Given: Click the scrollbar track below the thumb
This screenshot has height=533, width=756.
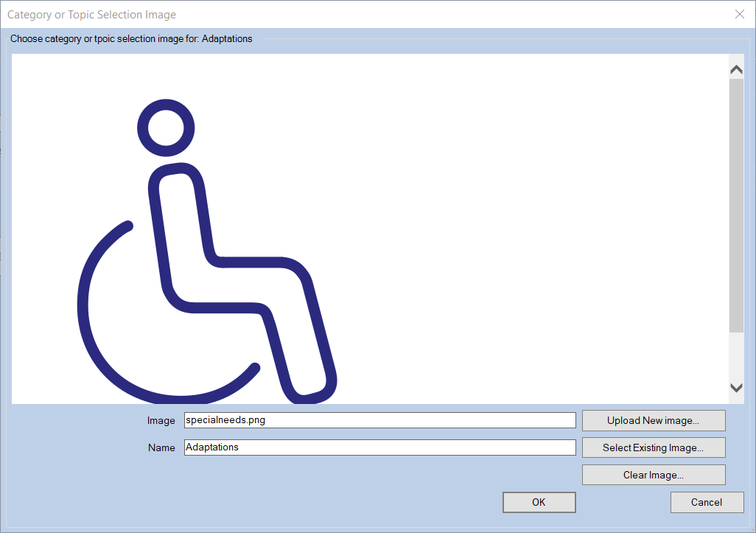Looking at the screenshot, I should (x=735, y=355).
